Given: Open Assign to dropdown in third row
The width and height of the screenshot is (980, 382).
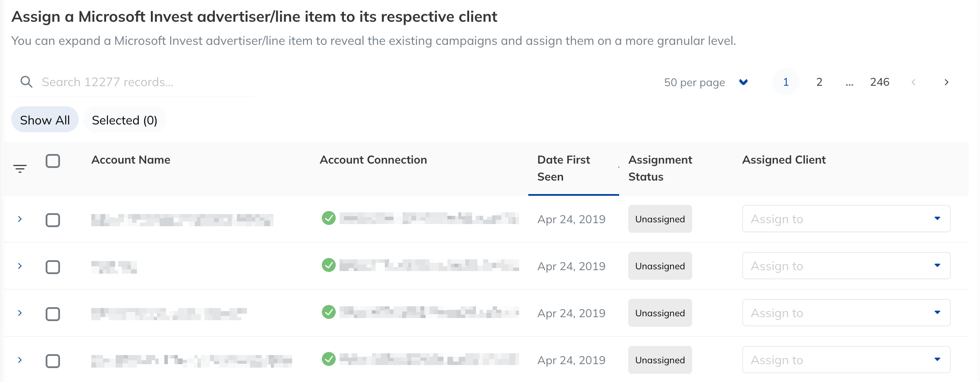Looking at the screenshot, I should tap(846, 313).
